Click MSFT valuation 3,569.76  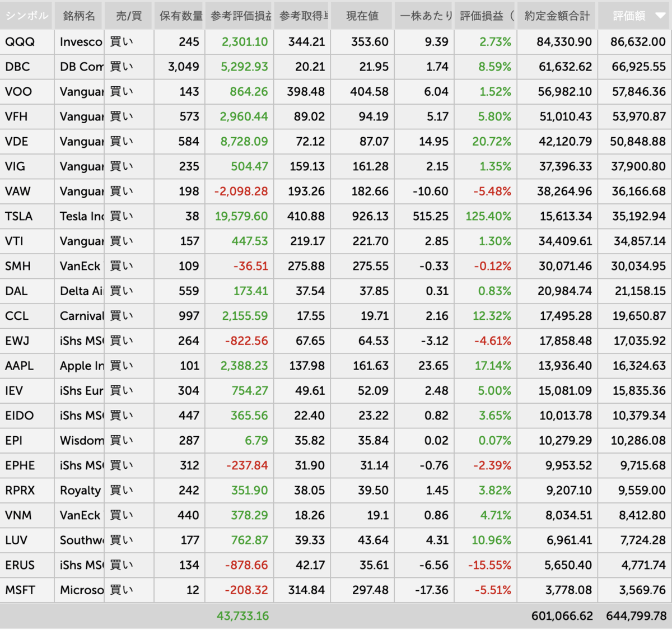tap(642, 590)
